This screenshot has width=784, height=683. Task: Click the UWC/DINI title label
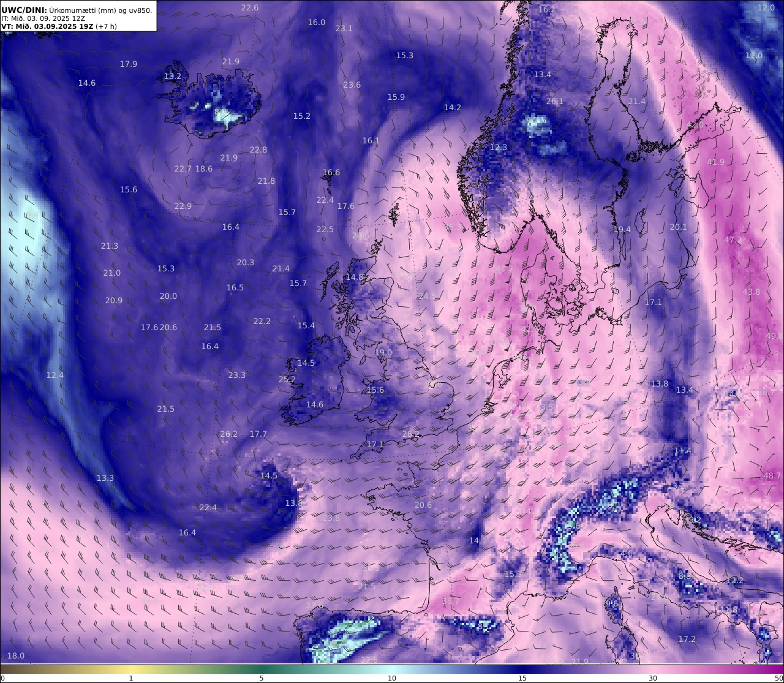(x=23, y=10)
